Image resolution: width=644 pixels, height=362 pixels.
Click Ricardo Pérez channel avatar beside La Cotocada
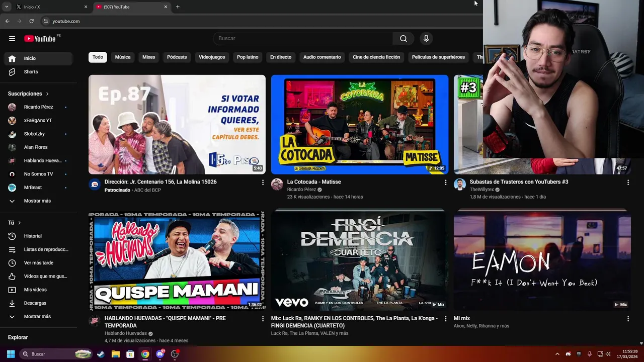pos(277,185)
